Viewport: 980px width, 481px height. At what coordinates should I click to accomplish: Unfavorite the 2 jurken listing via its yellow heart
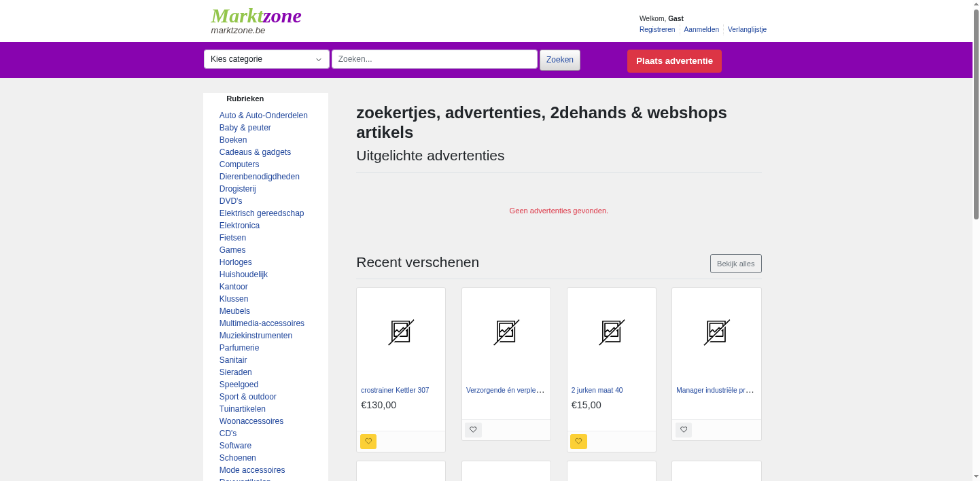tap(578, 442)
